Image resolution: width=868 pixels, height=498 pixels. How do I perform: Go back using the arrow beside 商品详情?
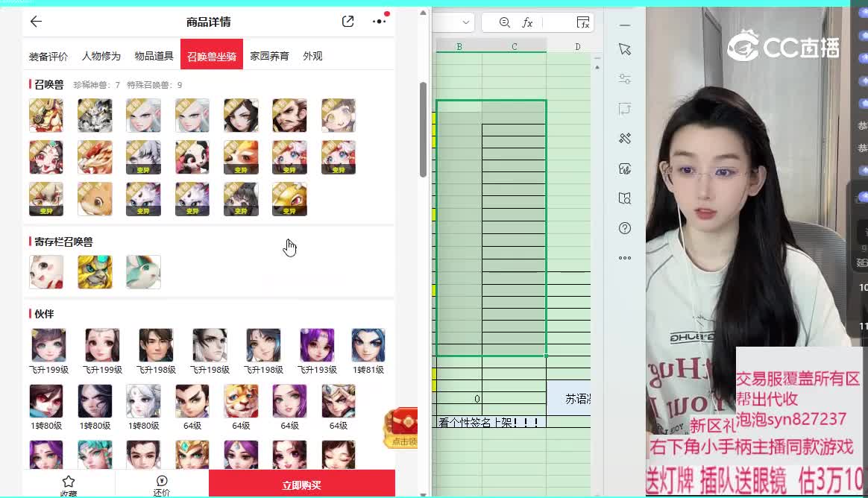(x=36, y=22)
